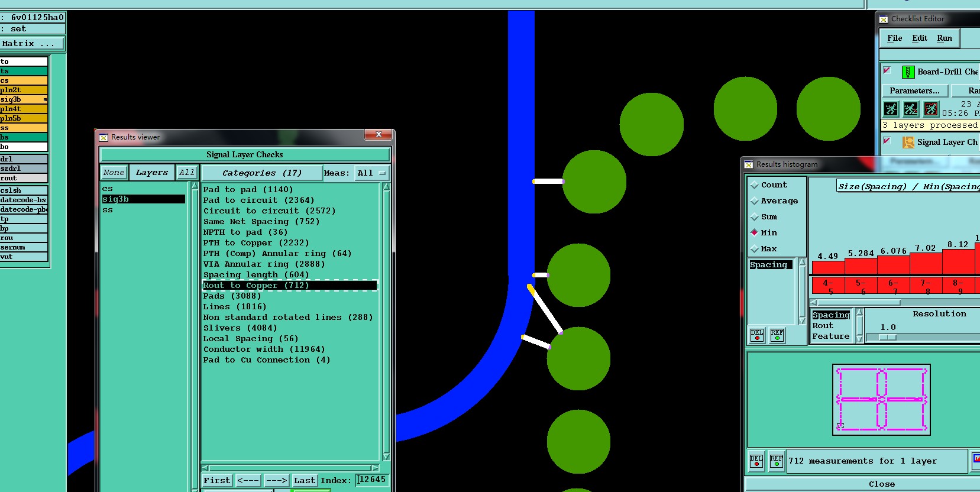Image resolution: width=980 pixels, height=492 pixels.
Task: Click the Signal Layer Checks orange icon
Action: coord(908,142)
